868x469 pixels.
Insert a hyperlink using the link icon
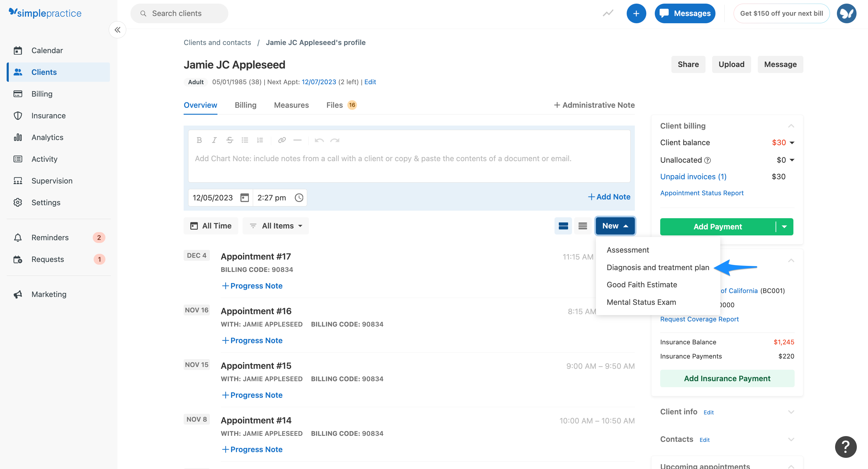coord(282,140)
